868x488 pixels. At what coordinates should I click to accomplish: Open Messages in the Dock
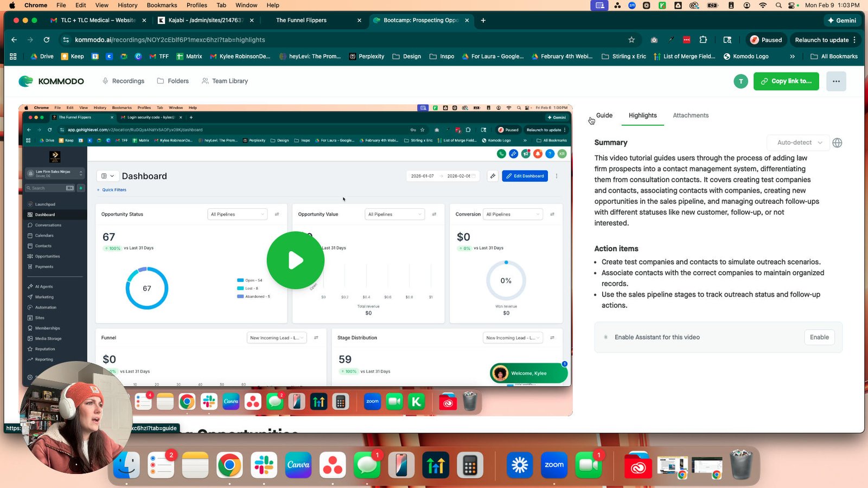pyautogui.click(x=367, y=465)
